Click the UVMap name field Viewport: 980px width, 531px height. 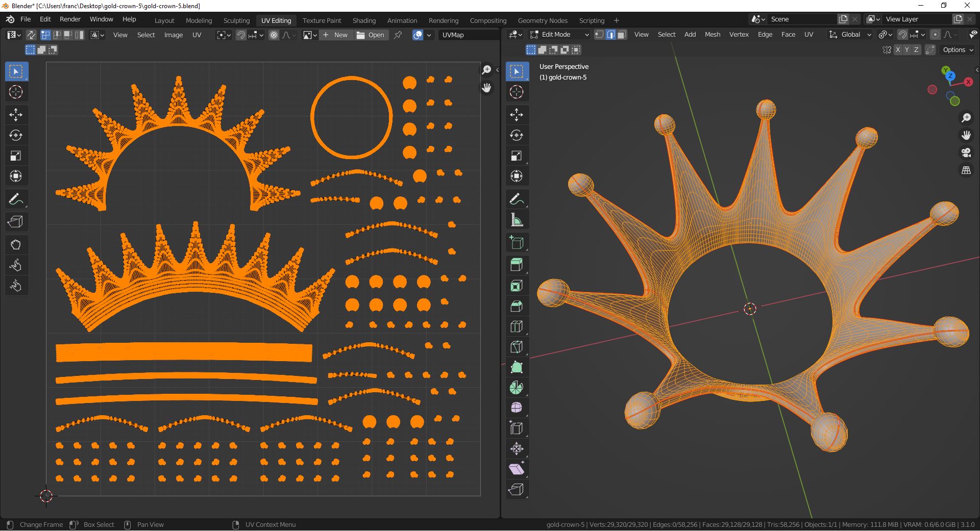click(468, 35)
